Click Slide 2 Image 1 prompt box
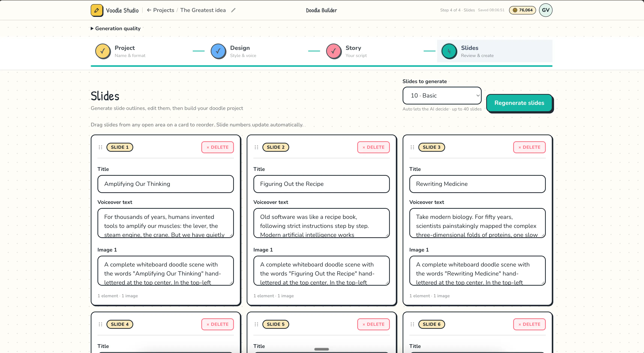644x353 pixels. pos(321,270)
